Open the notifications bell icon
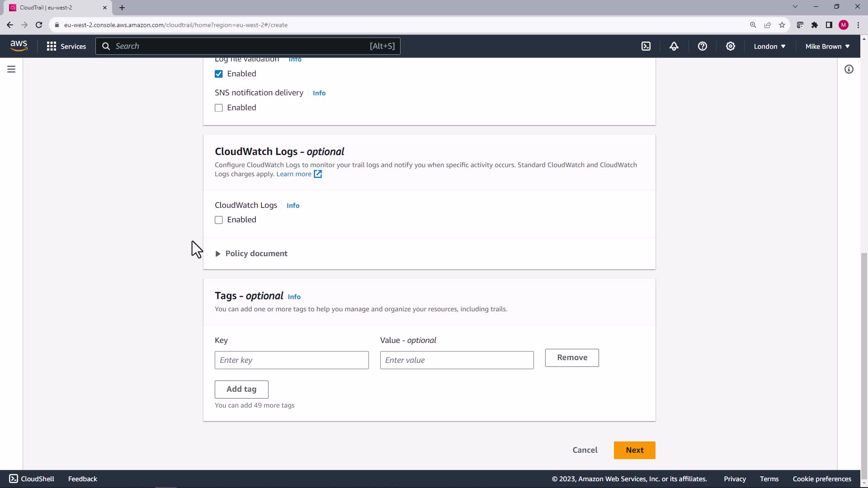Screen dimensions: 868x488 [x=674, y=46]
